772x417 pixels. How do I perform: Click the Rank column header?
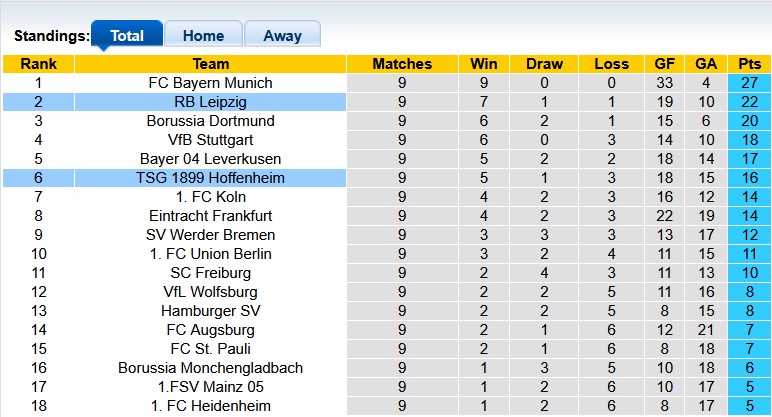(x=38, y=64)
